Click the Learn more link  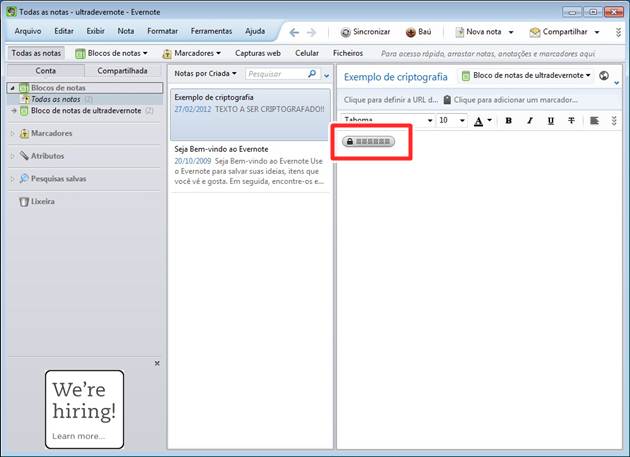pyautogui.click(x=79, y=436)
